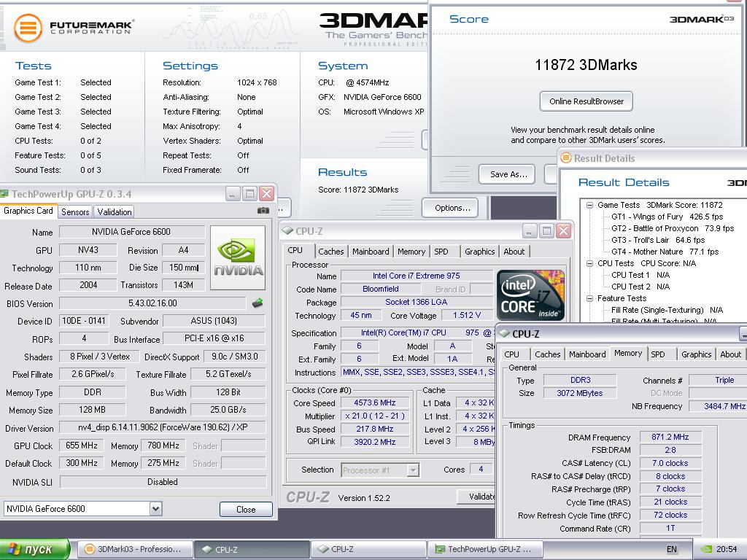747x560 pixels.
Task: Click the Intel Core i7 logo in CPU-Z
Action: 530,295
